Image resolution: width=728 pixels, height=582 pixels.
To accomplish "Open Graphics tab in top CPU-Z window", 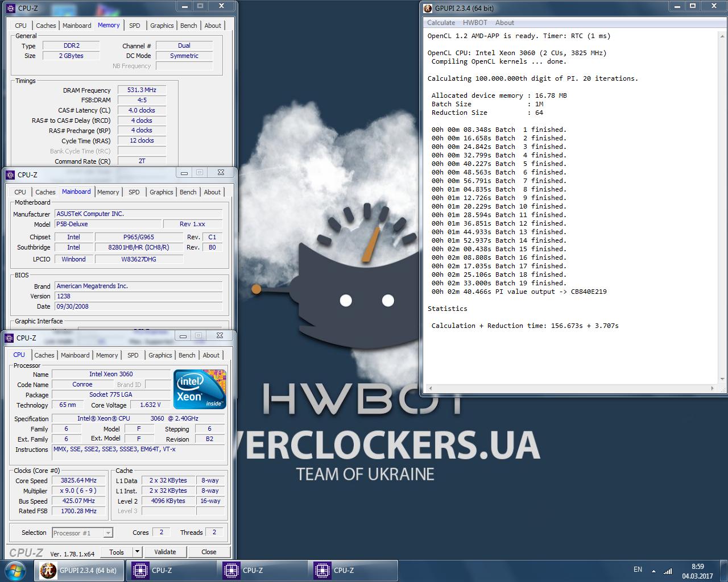I will pos(162,26).
